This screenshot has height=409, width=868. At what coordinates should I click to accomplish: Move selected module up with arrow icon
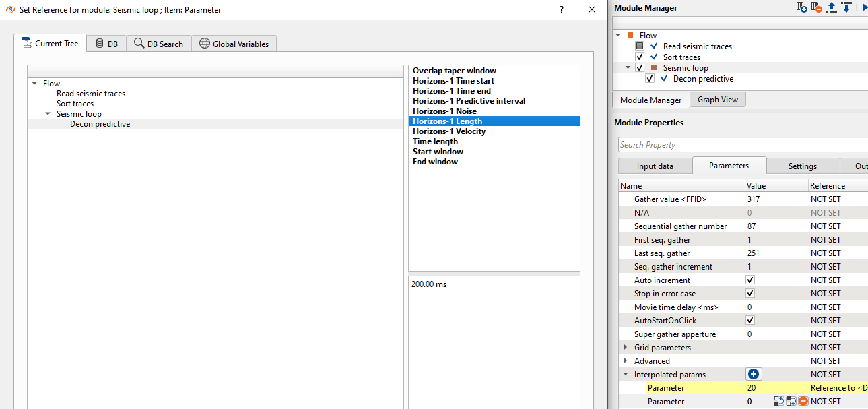(832, 7)
